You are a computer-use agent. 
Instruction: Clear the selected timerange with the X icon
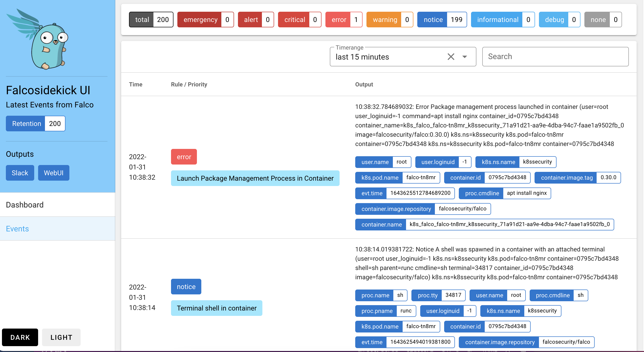pyautogui.click(x=451, y=57)
